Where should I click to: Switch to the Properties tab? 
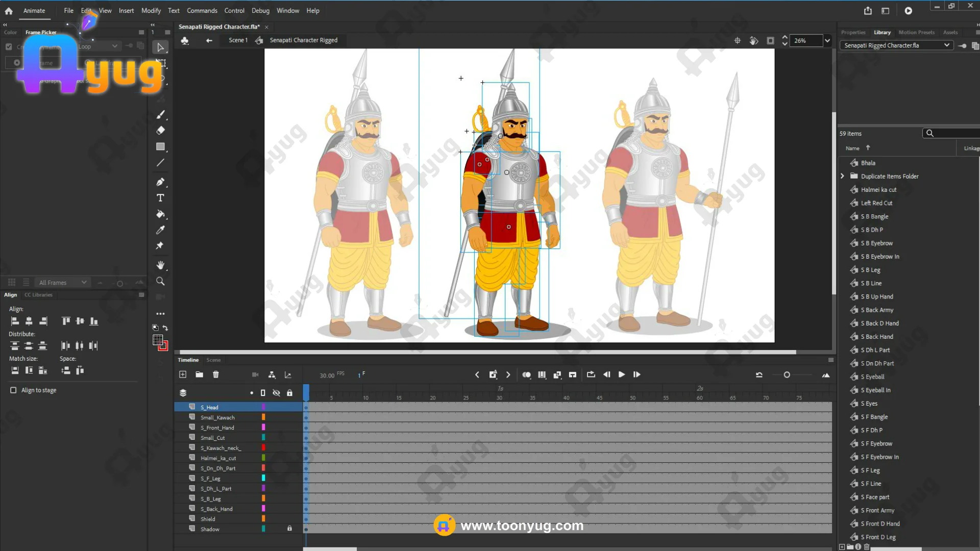click(853, 32)
